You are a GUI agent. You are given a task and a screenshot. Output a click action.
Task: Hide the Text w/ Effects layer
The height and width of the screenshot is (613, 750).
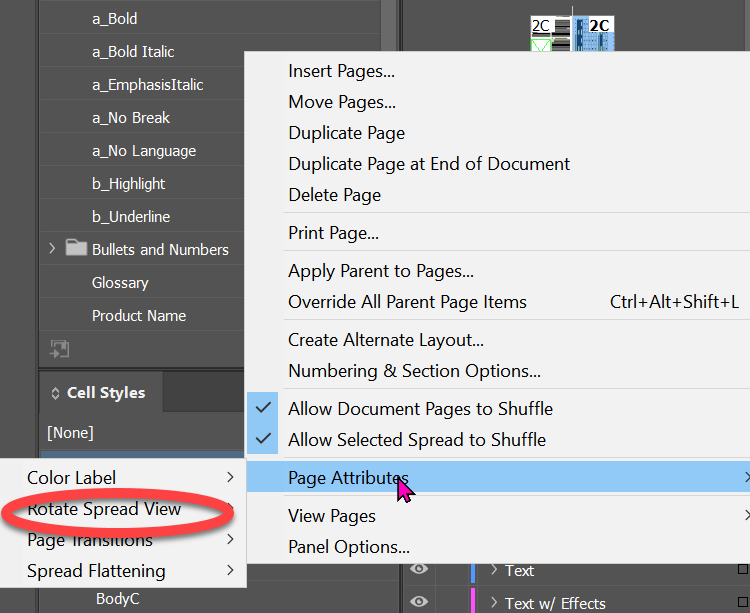coord(419,602)
